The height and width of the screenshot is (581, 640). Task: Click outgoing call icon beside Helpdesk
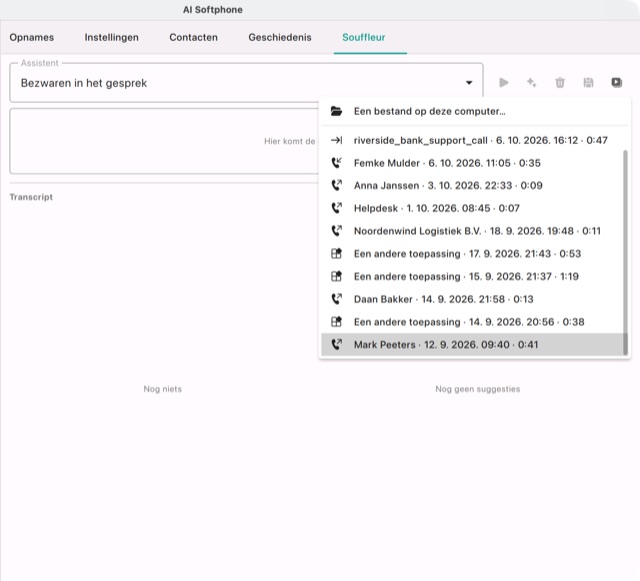(x=336, y=208)
